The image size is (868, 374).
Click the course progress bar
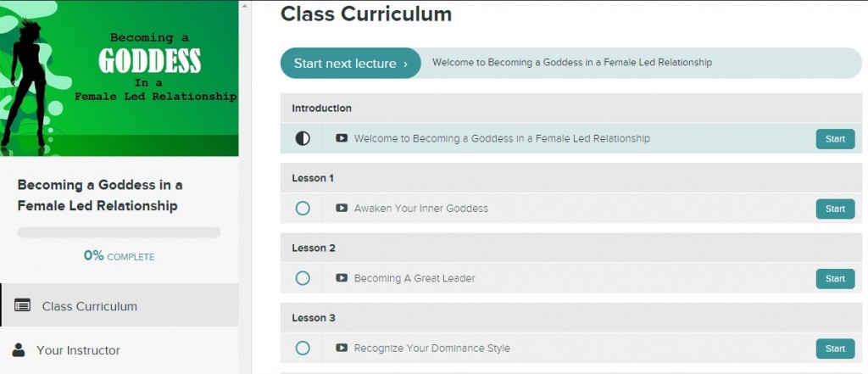[119, 232]
